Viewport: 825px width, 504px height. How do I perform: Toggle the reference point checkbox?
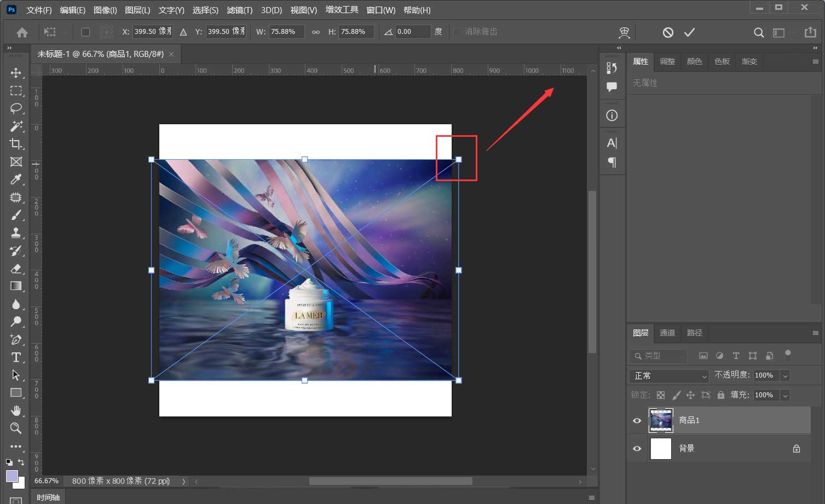point(85,32)
